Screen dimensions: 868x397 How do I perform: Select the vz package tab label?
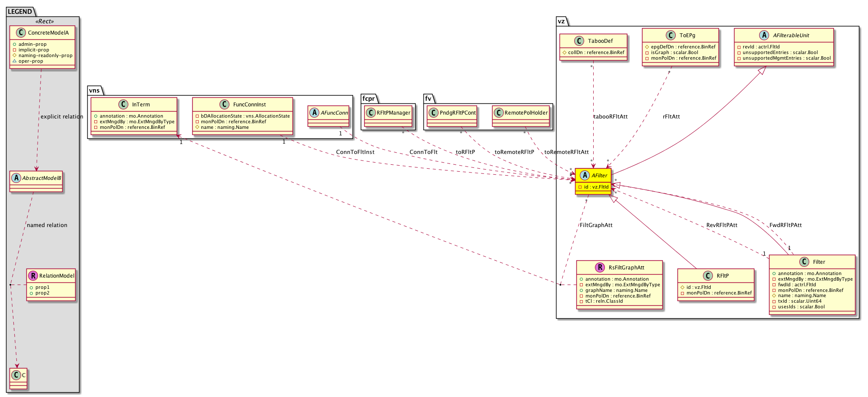coord(561,21)
